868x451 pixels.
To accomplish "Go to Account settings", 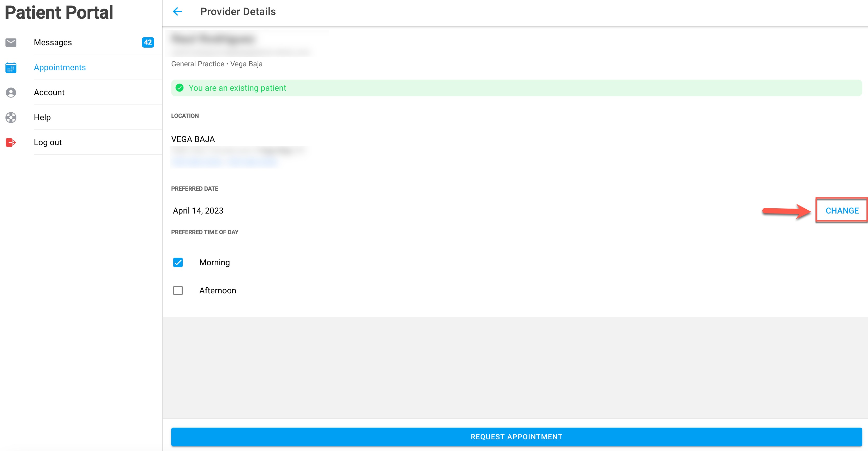I will pyautogui.click(x=49, y=92).
